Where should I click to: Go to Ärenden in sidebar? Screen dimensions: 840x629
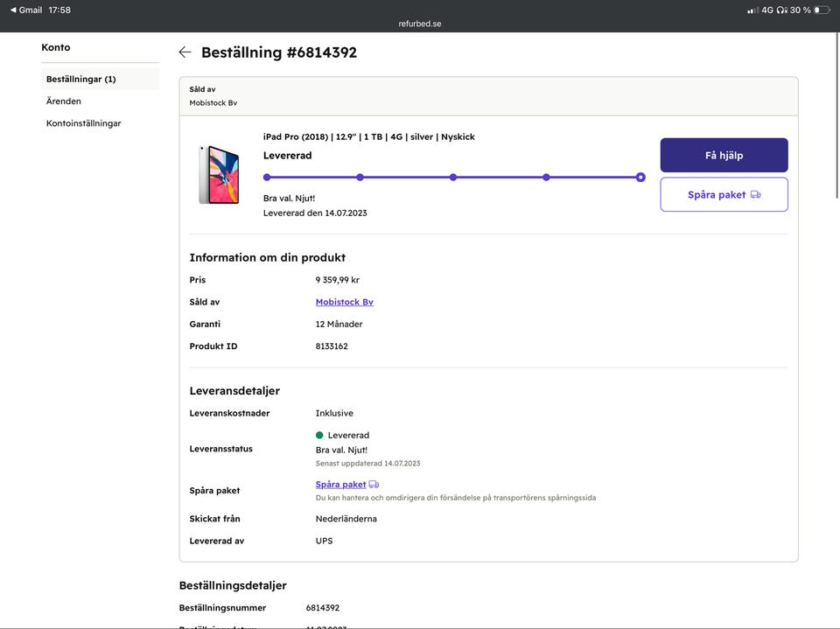pos(64,101)
